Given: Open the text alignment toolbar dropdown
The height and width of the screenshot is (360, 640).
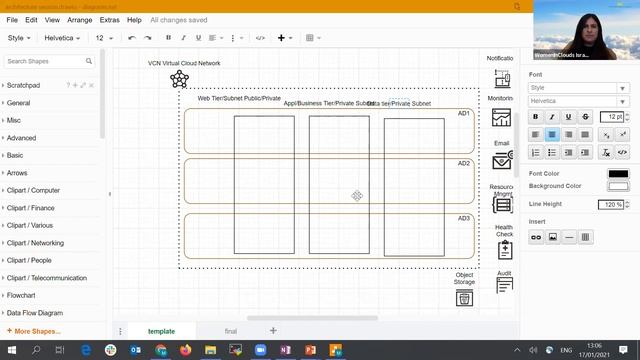Looking at the screenshot, I should [216, 38].
